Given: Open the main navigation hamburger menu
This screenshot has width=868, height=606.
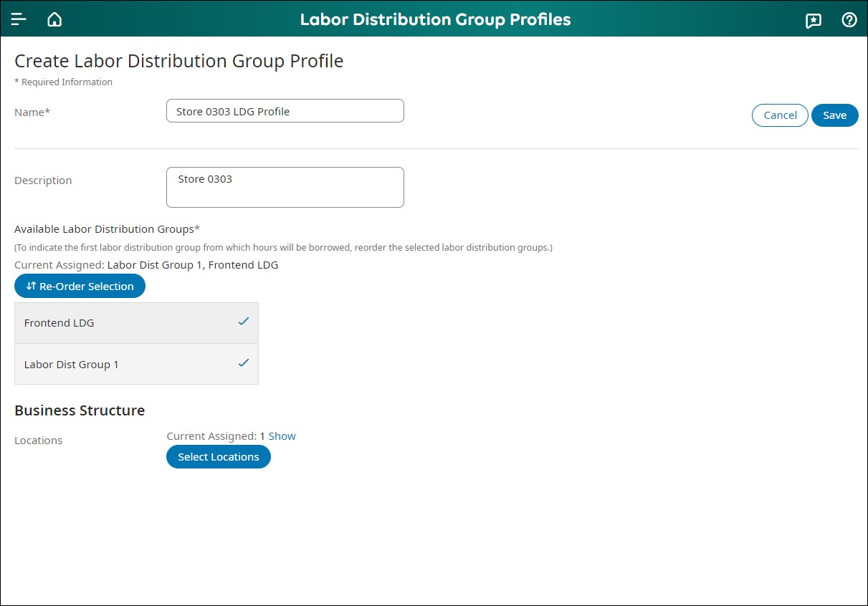Looking at the screenshot, I should point(19,19).
